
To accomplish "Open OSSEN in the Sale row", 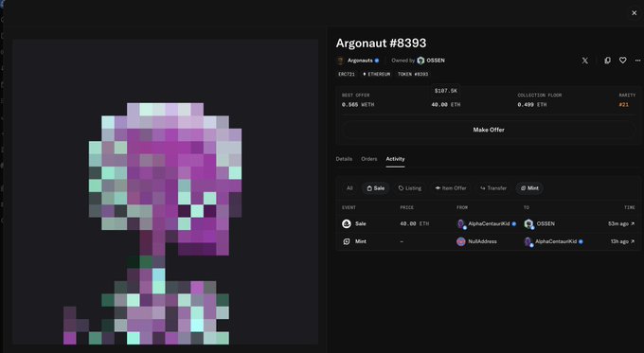I will pos(546,223).
